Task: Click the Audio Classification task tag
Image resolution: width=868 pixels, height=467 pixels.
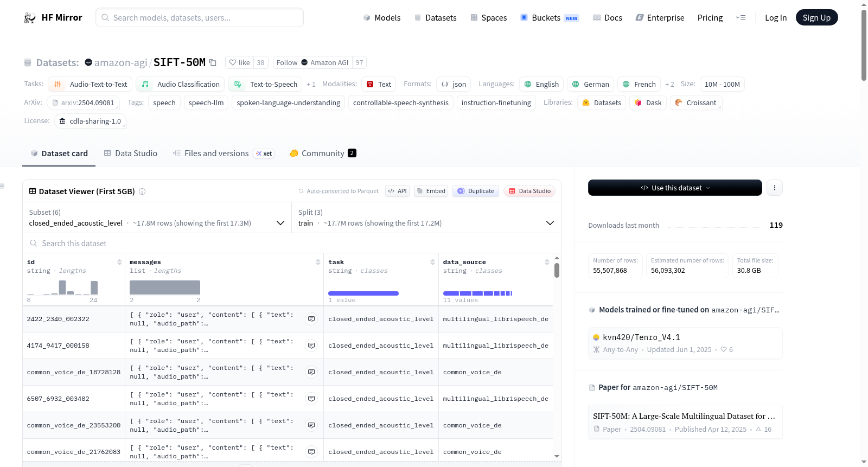Action: click(180, 84)
